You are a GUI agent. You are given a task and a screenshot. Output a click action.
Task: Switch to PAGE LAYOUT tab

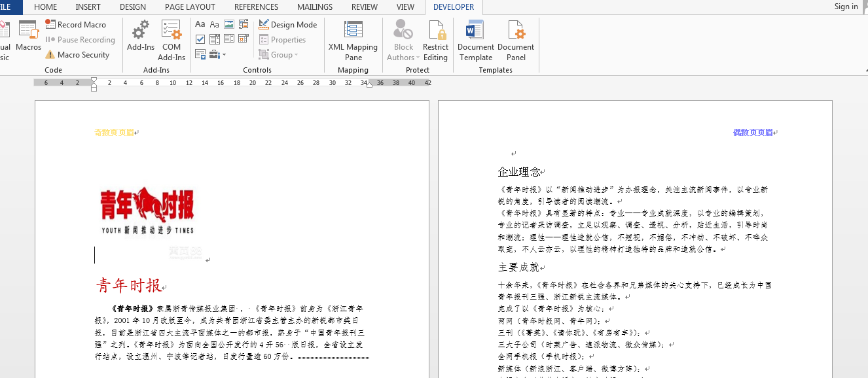coord(190,7)
